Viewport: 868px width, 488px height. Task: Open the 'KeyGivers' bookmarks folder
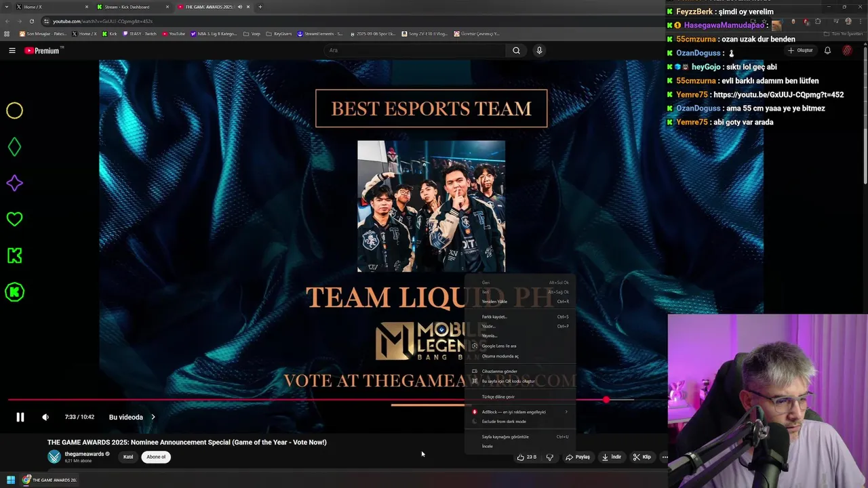click(x=279, y=33)
